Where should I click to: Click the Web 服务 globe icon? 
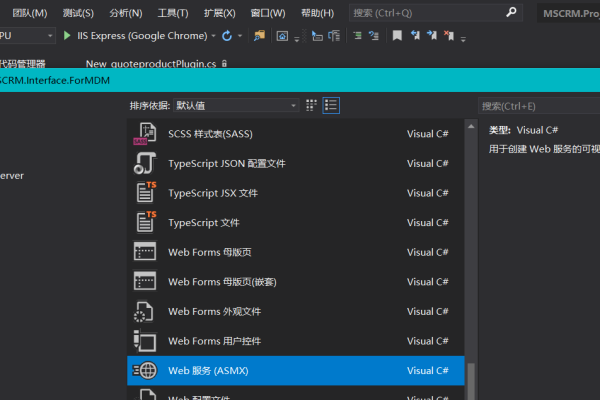tap(145, 371)
